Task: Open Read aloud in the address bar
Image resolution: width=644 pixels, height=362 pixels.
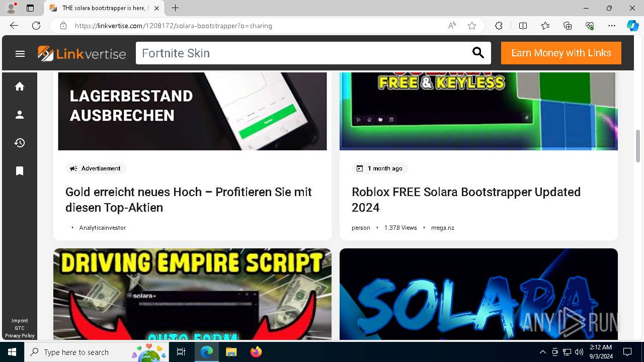Action: [452, 26]
